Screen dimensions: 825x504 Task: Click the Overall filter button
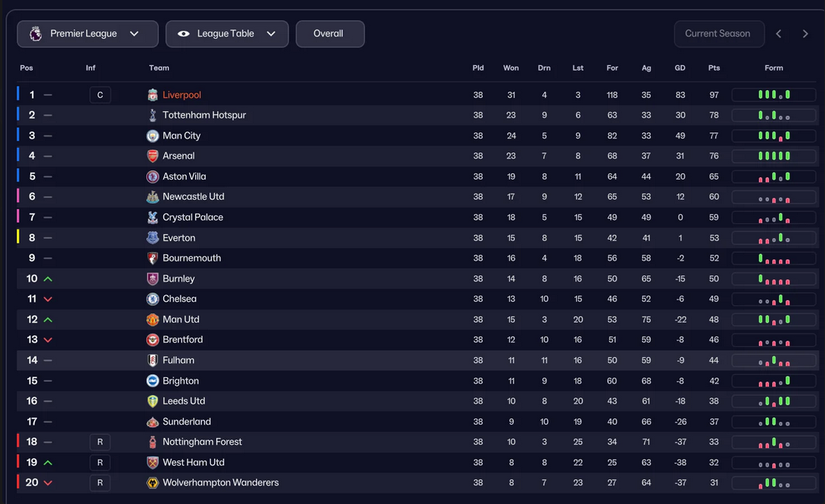[x=329, y=34]
